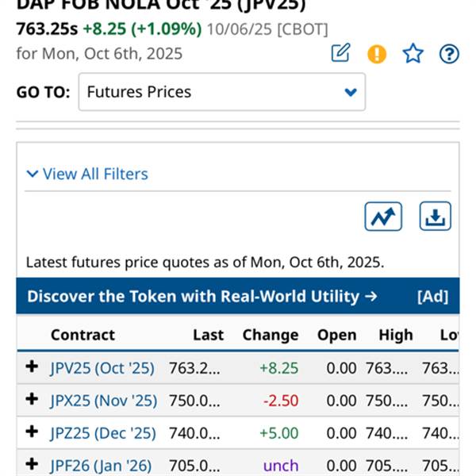Image resolution: width=476 pixels, height=476 pixels.
Task: Click the download data icon button
Action: (435, 217)
